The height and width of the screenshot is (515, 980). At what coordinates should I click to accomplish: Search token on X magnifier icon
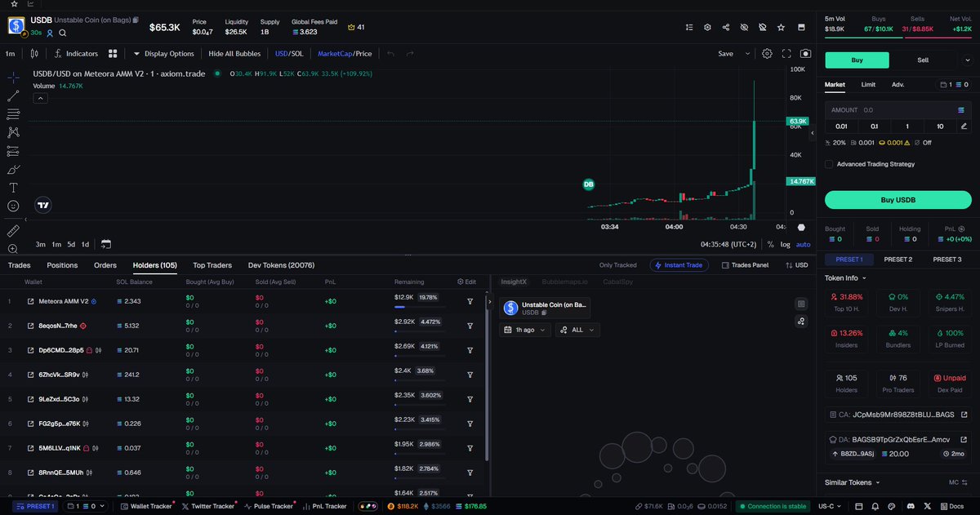point(62,33)
